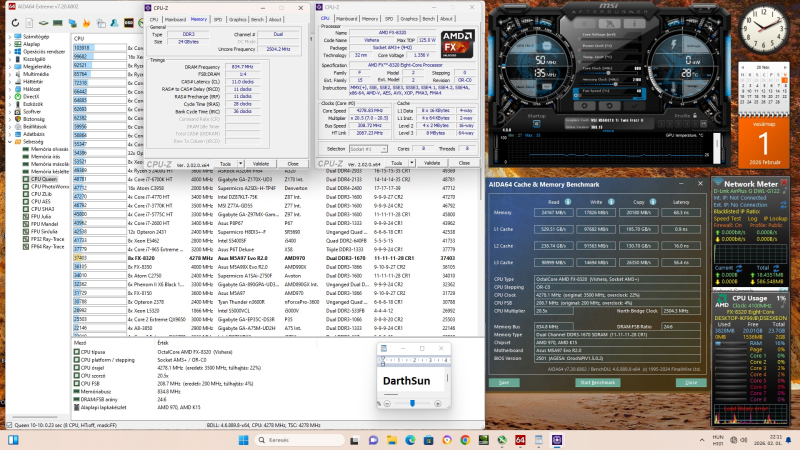Click Close button in right CPU-Z window

[x=464, y=163]
